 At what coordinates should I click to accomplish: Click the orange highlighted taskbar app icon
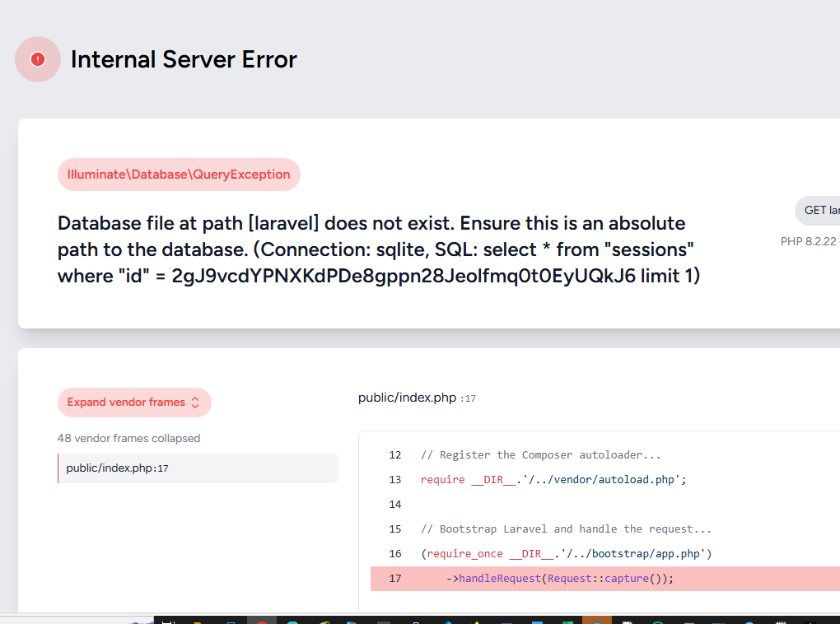click(x=597, y=619)
